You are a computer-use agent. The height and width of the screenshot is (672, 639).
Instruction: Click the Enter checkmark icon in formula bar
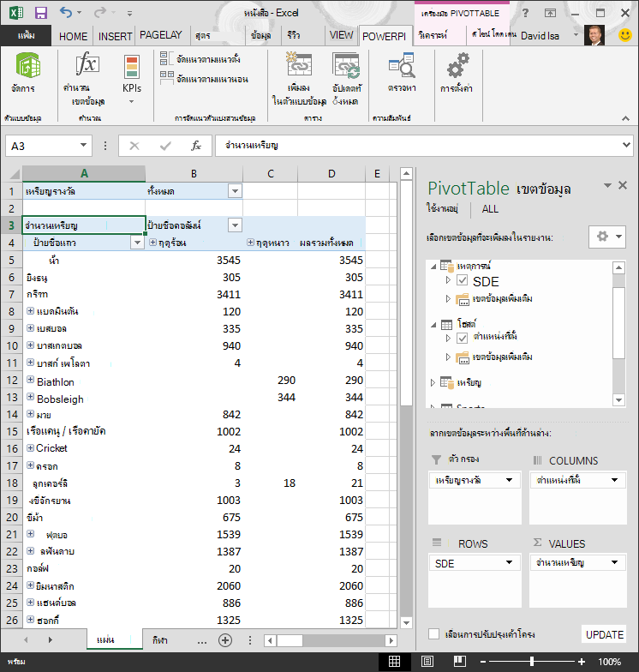[165, 146]
